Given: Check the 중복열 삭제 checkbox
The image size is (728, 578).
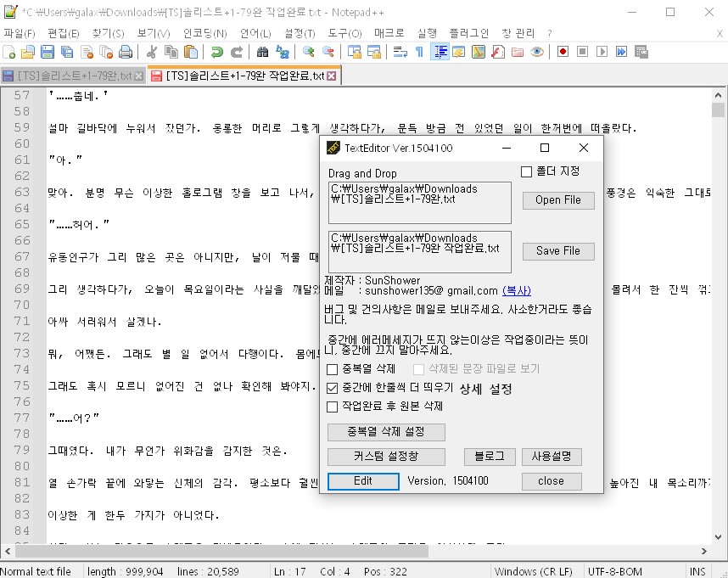Looking at the screenshot, I should 332,369.
